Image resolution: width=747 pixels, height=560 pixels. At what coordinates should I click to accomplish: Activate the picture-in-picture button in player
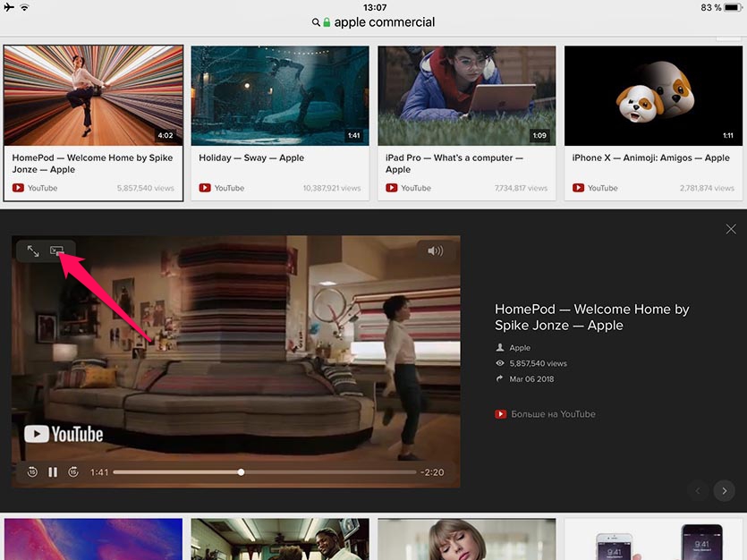click(56, 250)
